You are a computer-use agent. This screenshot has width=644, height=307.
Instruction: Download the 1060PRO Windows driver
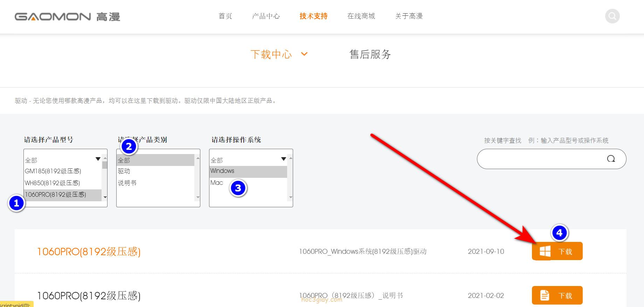(557, 251)
